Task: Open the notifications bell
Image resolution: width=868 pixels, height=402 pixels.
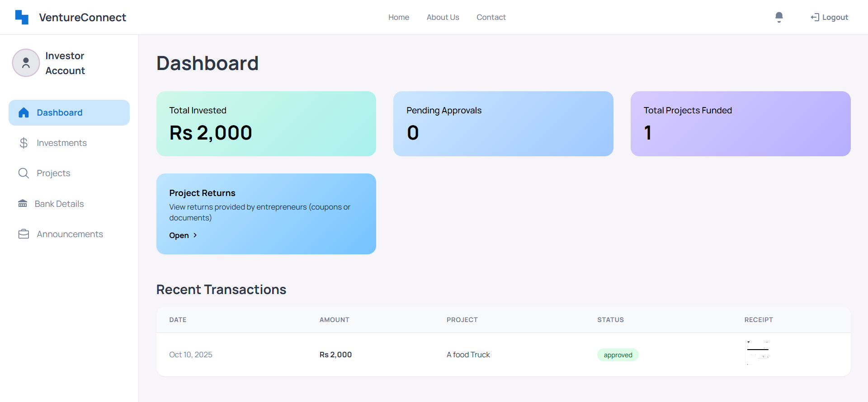Action: pyautogui.click(x=779, y=17)
